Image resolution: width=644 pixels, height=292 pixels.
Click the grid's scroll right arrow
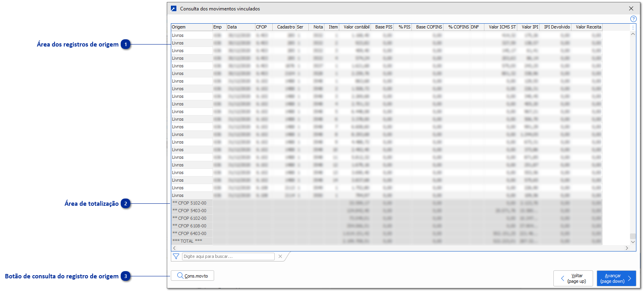click(x=627, y=248)
